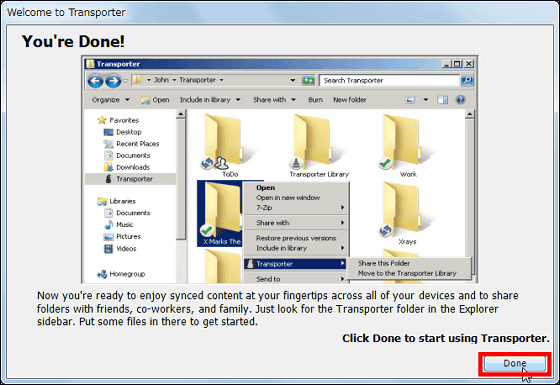Click the magnifier search icon
This screenshot has height=385, width=560.
click(467, 80)
